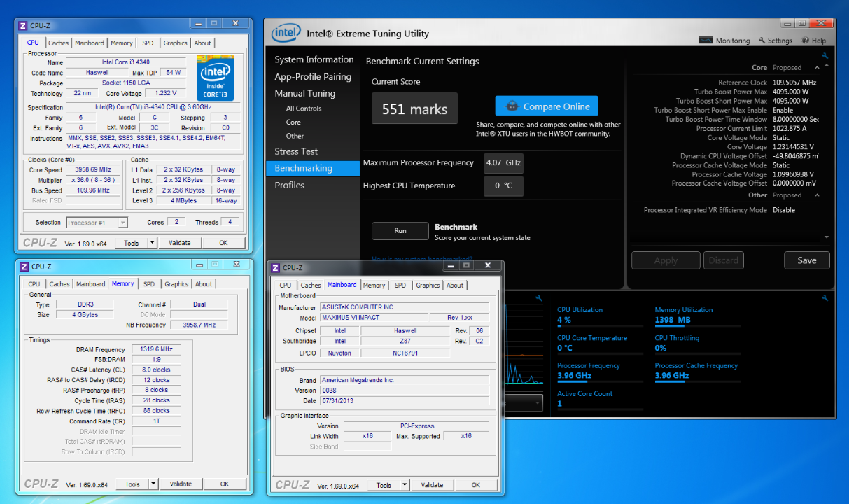The width and height of the screenshot is (849, 504).
Task: Click OK in the Memory CPU-Z window
Action: click(x=225, y=484)
